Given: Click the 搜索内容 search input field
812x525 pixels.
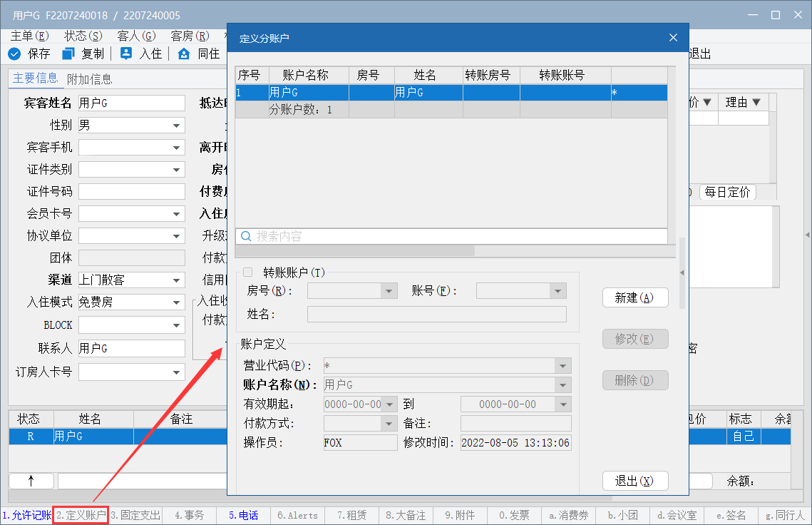Looking at the screenshot, I should point(456,236).
